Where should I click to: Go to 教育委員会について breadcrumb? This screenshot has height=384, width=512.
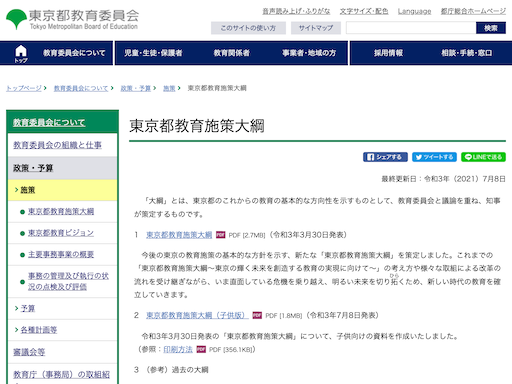81,88
